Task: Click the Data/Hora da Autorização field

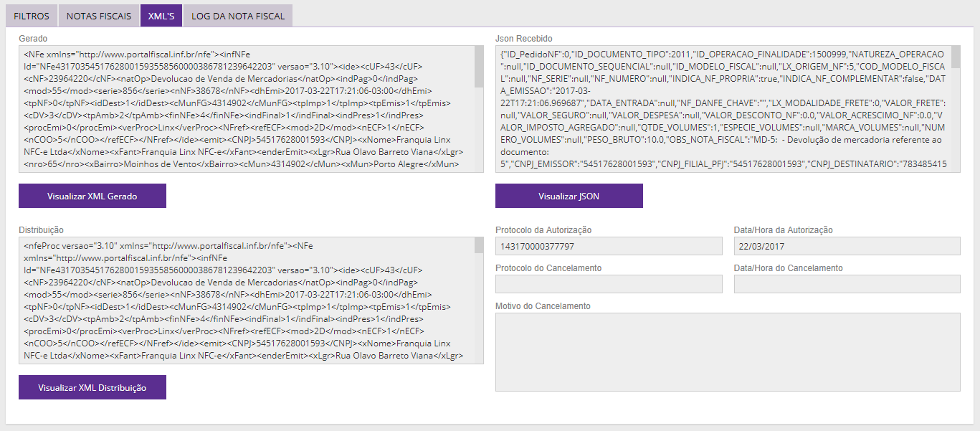Action: pos(847,246)
